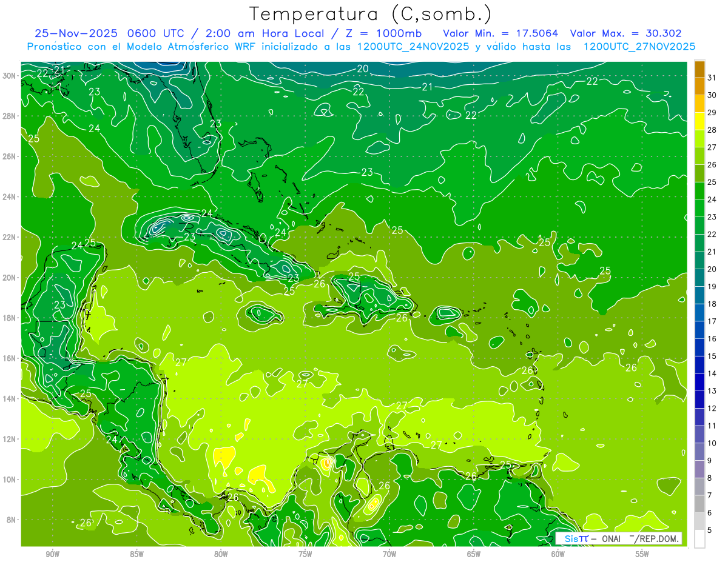Click the white legend segment below 5
This screenshot has width=728, height=562.
(x=699, y=539)
